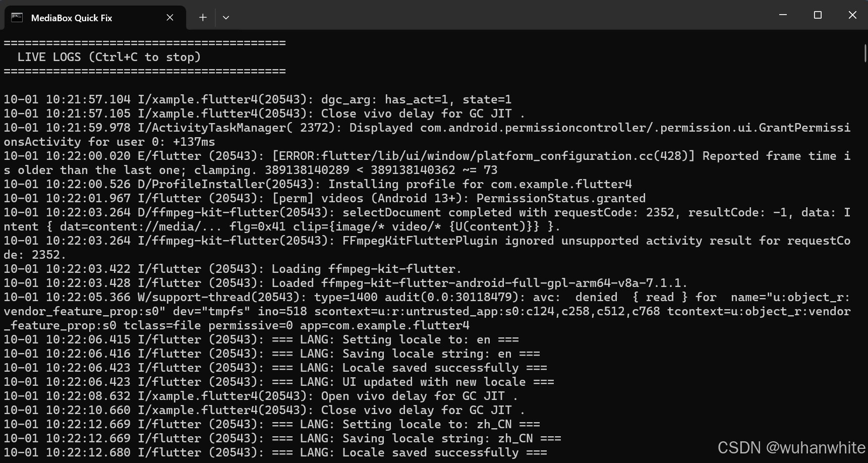
Task: Click the 'Loading ffmpeg-kit-flutter.' log line
Action: pyautogui.click(x=233, y=269)
